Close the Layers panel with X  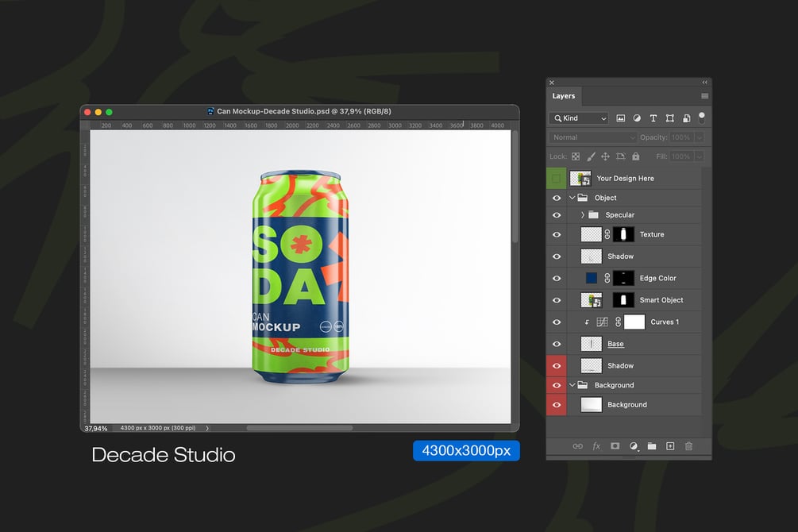552,83
